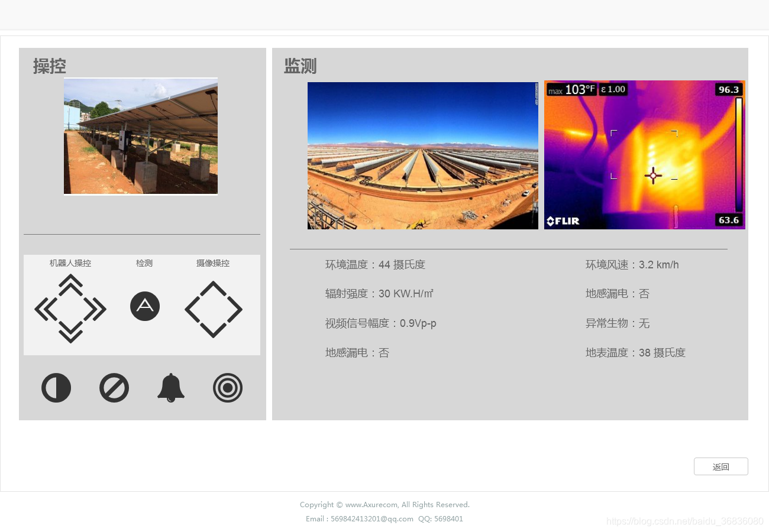The height and width of the screenshot is (532, 769).
Task: Click the prohibition stop circle icon
Action: tap(114, 388)
